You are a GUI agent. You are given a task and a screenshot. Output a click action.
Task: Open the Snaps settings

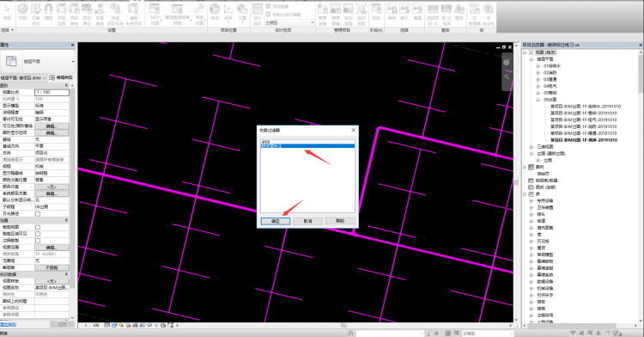click(48, 12)
